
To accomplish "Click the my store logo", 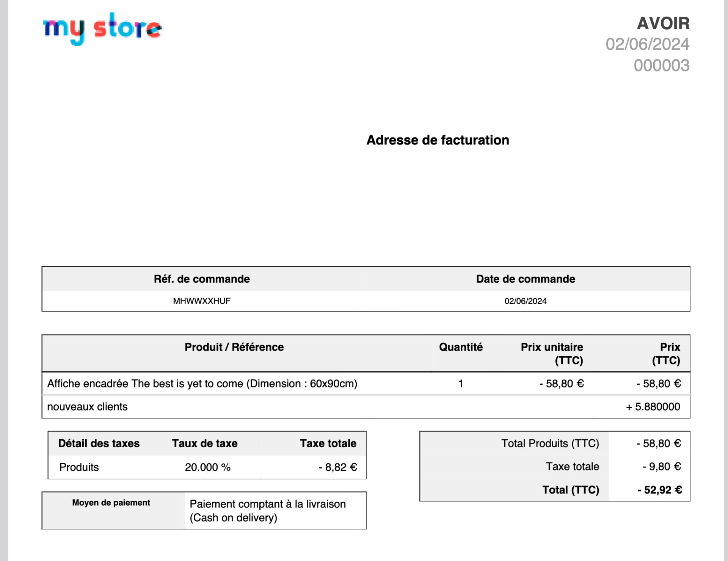I will point(102,29).
